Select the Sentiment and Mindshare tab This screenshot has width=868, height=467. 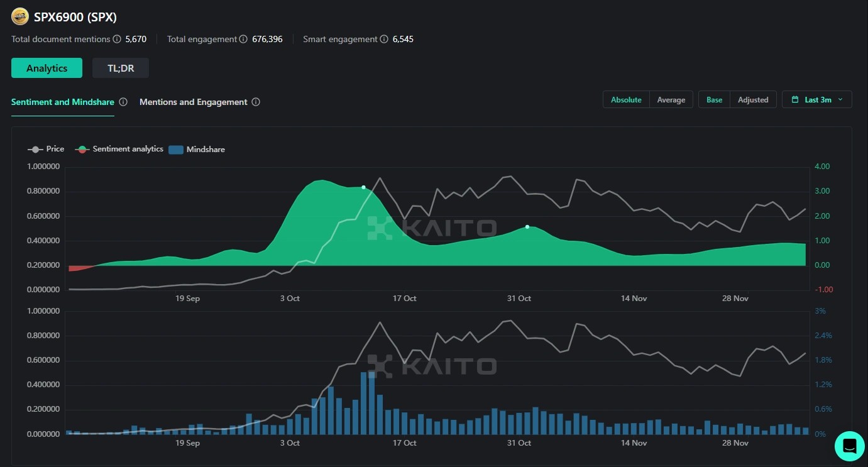62,102
